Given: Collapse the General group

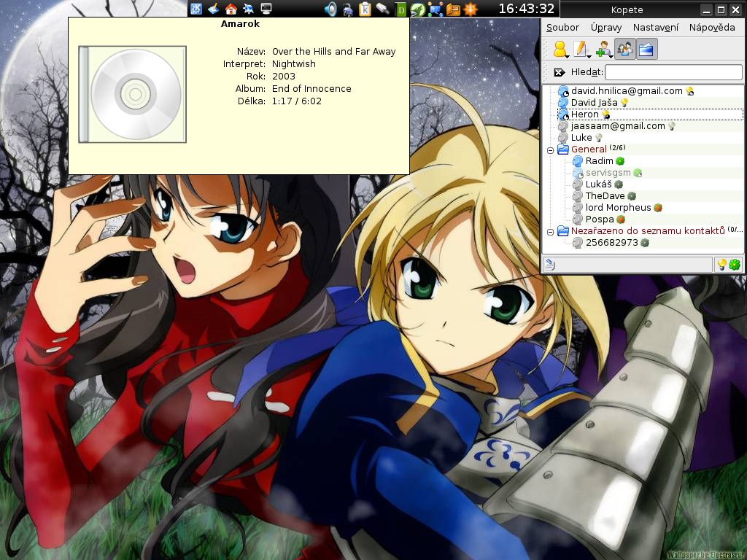Looking at the screenshot, I should [x=550, y=150].
